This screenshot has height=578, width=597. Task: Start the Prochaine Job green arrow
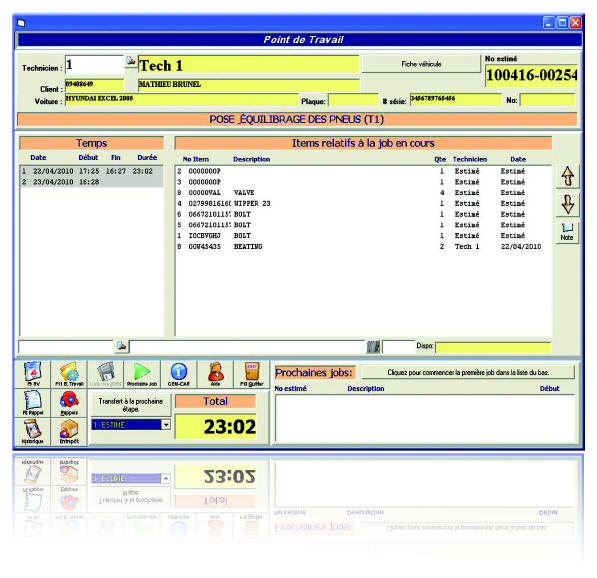pos(142,374)
